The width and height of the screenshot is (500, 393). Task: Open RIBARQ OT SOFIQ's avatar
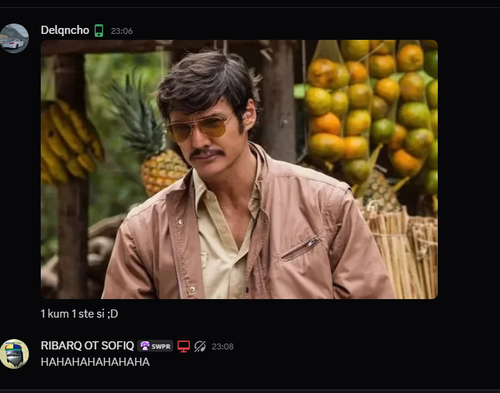pyautogui.click(x=14, y=354)
